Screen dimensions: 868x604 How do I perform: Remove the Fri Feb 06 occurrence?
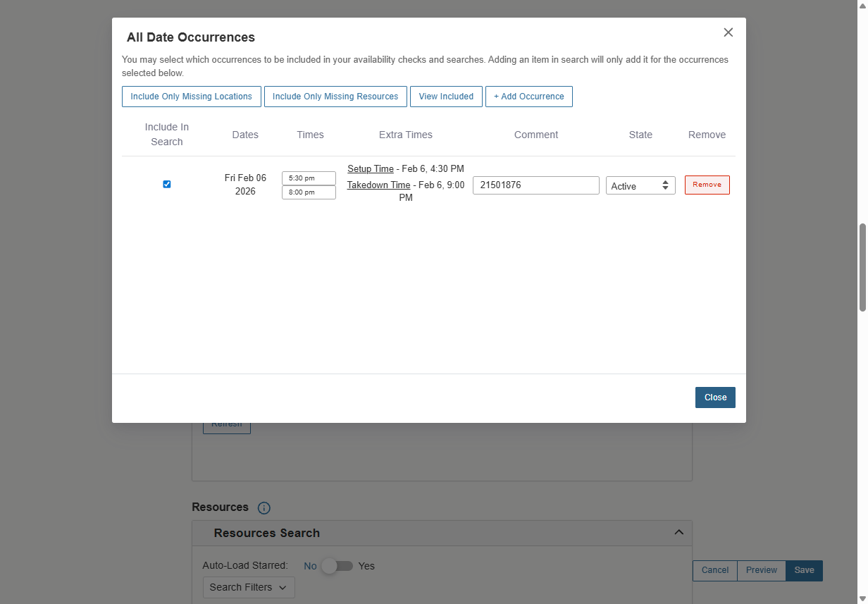(x=707, y=185)
